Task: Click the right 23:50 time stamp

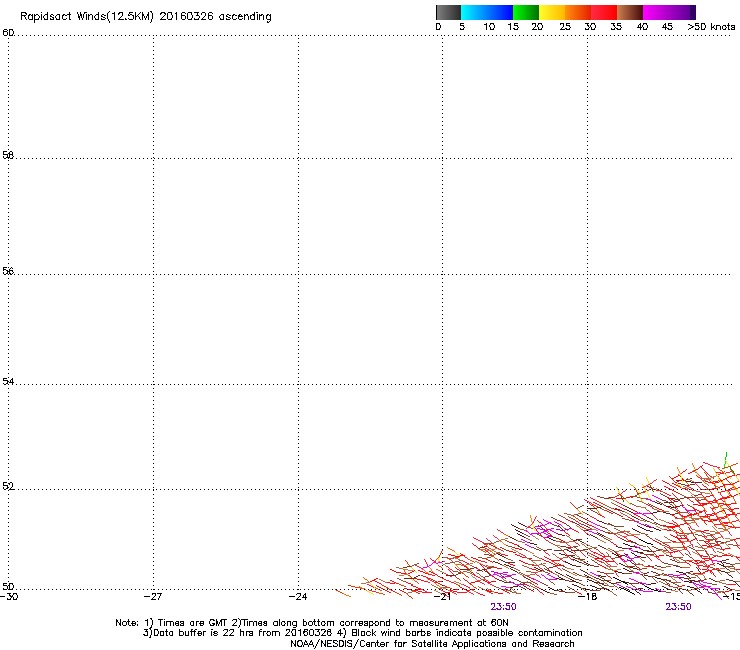Action: [x=678, y=607]
